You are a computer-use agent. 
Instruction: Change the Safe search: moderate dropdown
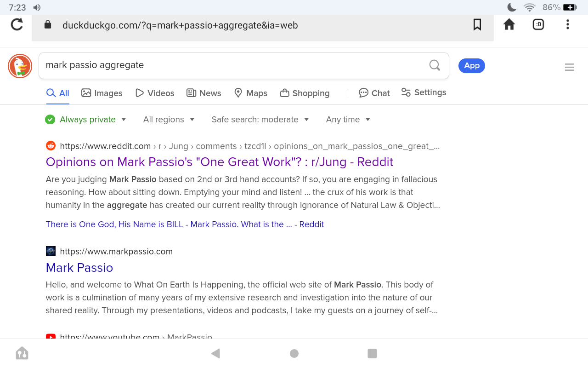point(260,120)
